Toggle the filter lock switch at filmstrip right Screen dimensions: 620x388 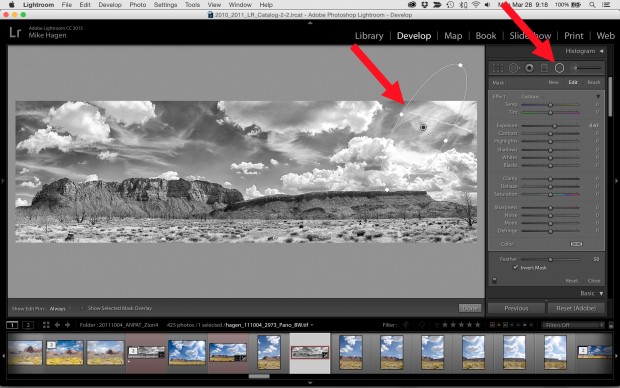point(611,325)
